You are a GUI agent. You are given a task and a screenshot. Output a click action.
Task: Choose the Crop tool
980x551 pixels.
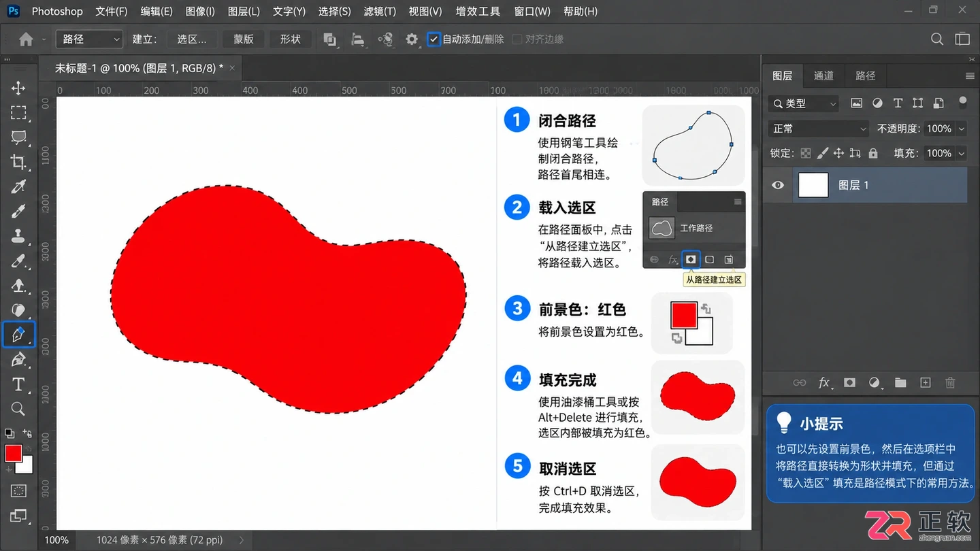[18, 162]
